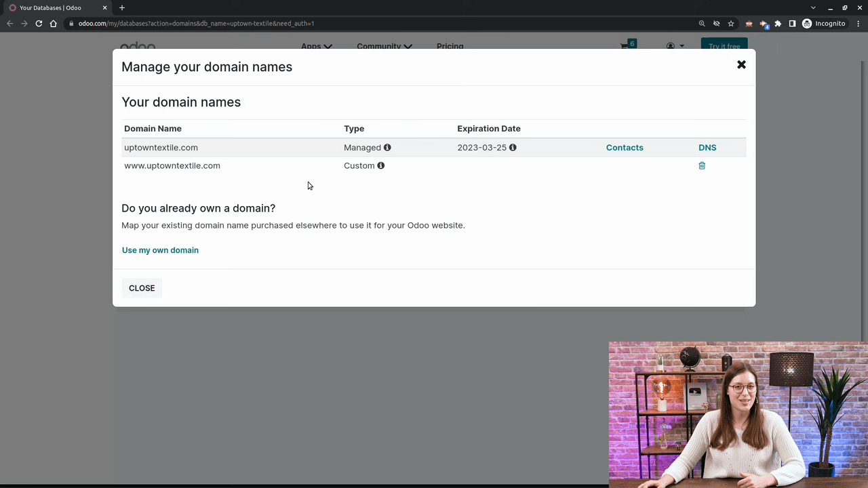Open Contacts for uptowntextile.com

(x=624, y=147)
